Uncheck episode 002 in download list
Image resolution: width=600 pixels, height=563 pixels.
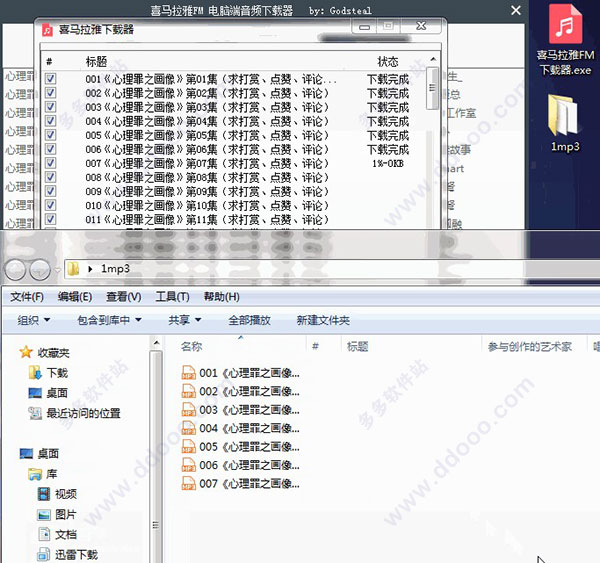[51, 93]
